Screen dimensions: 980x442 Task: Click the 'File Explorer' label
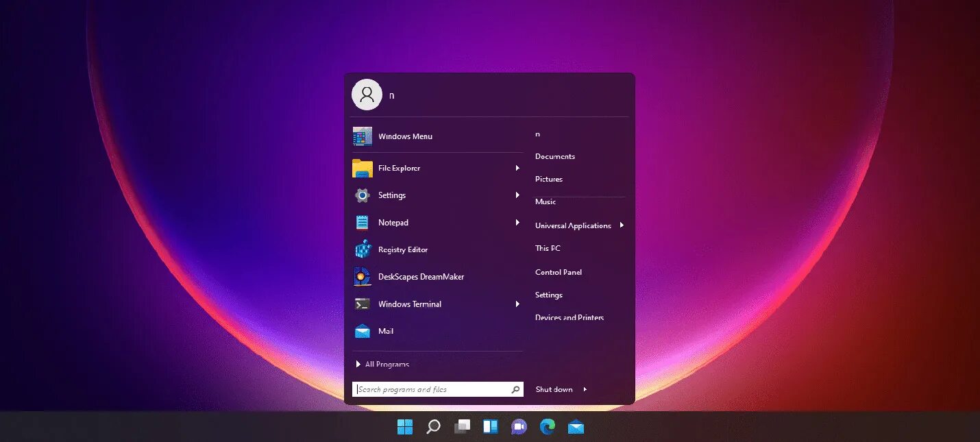click(399, 168)
